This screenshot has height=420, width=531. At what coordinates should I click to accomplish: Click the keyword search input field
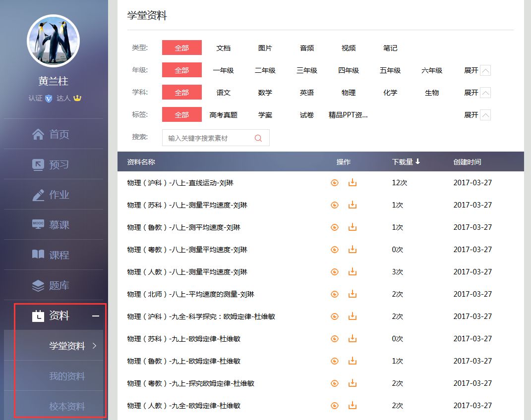(x=208, y=138)
